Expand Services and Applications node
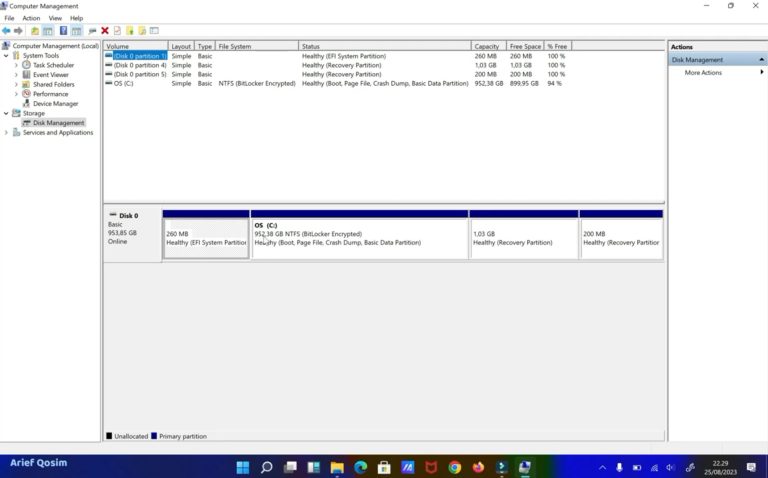The width and height of the screenshot is (768, 478). [6, 132]
